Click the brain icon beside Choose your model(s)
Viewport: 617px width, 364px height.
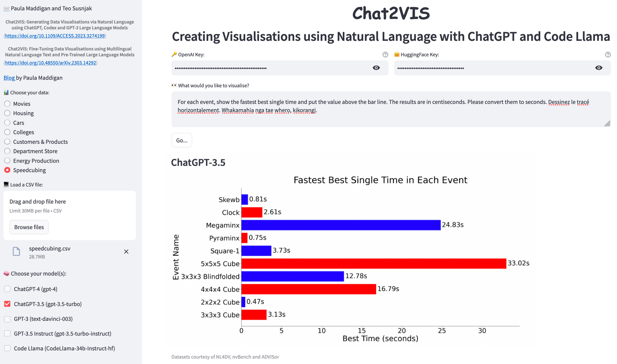pos(7,273)
